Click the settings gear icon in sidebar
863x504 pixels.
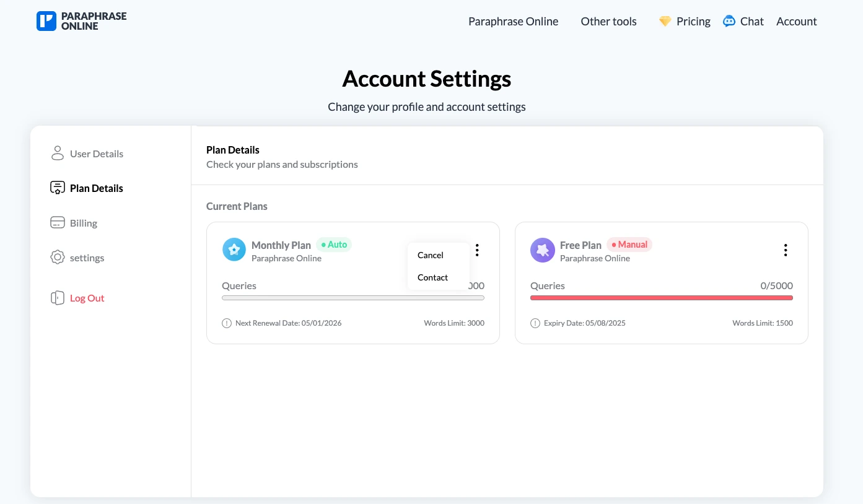point(58,258)
